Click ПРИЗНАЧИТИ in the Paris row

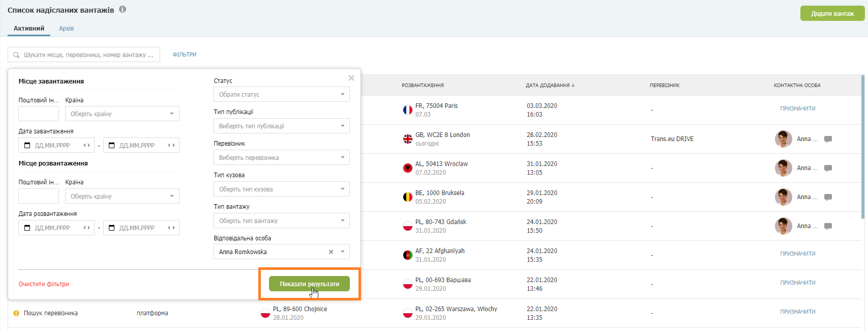[798, 108]
